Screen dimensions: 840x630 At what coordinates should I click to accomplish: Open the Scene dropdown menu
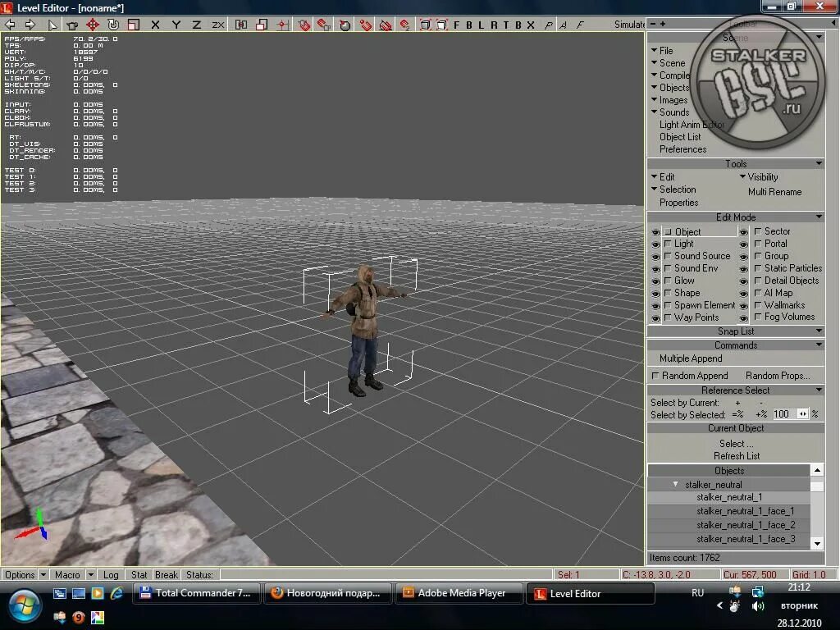668,62
